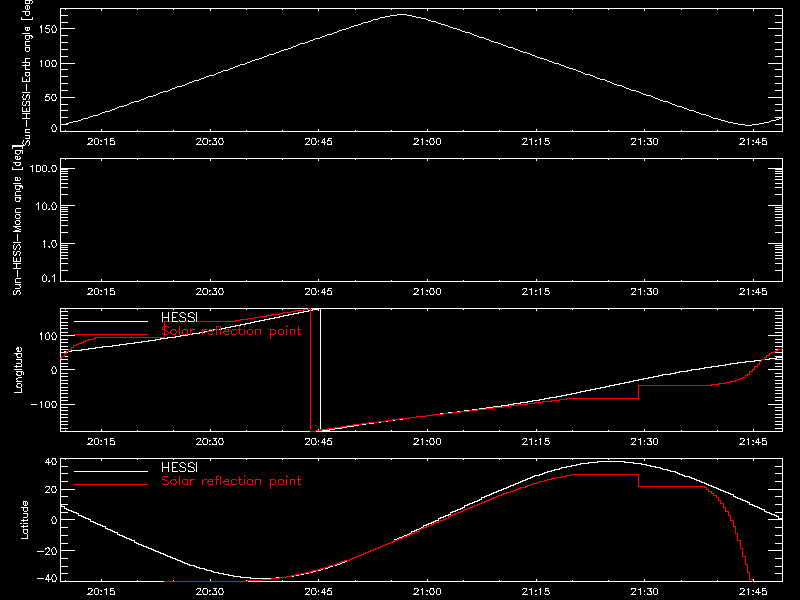800x600 pixels.
Task: Click the Latitude y-axis label
Action: point(24,520)
